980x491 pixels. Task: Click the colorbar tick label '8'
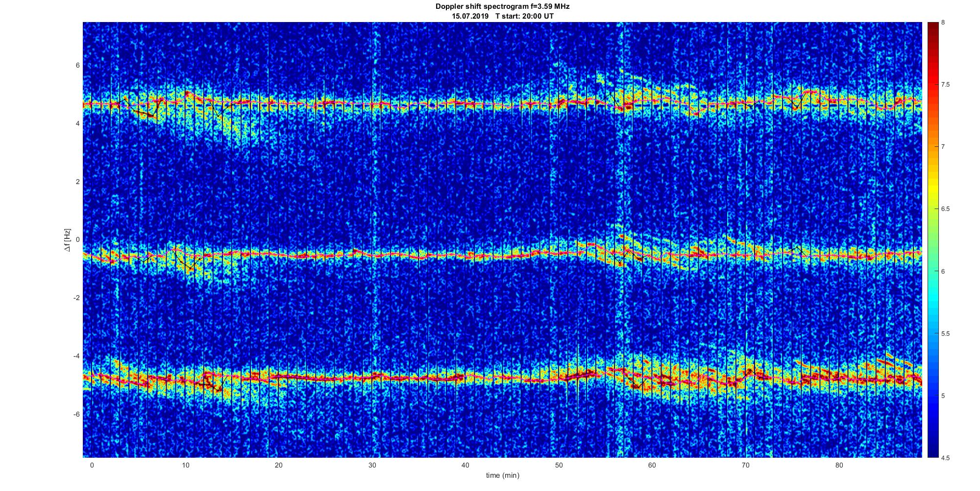click(943, 23)
